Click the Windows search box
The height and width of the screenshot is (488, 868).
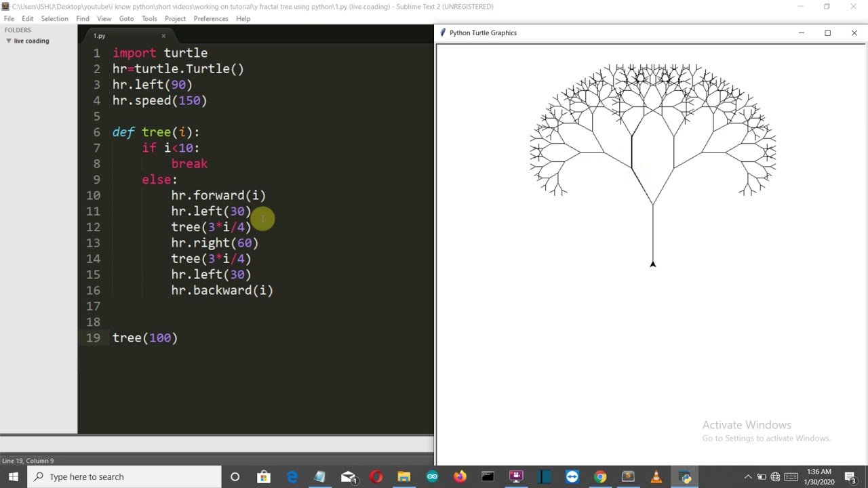click(x=125, y=476)
